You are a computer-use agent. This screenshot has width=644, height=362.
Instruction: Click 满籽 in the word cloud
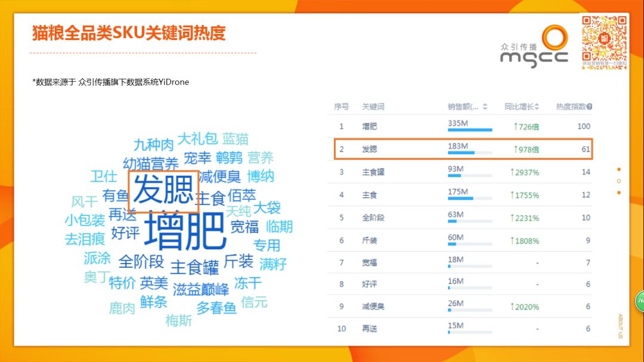(x=273, y=264)
